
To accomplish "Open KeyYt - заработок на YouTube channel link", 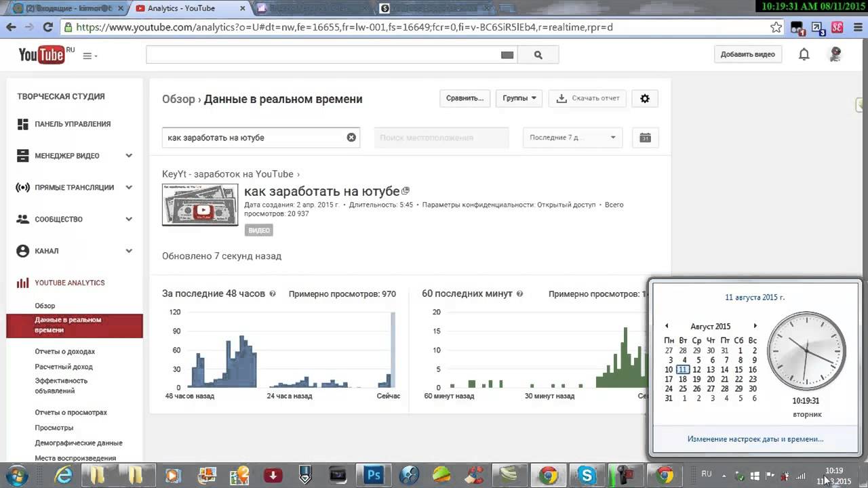I will tap(228, 174).
